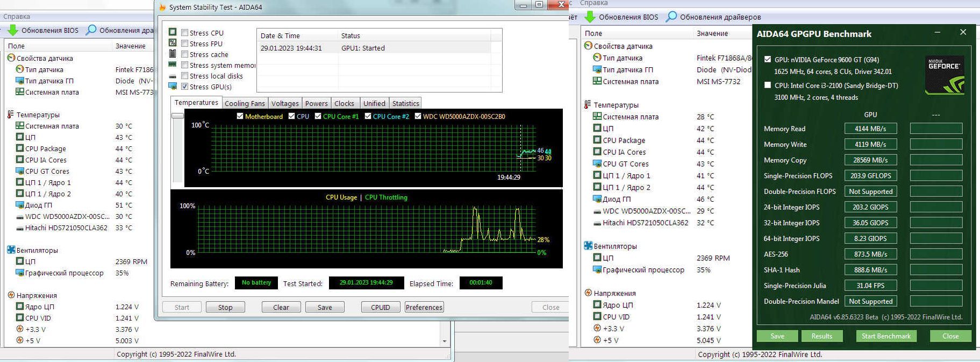
Task: Open Clocks tab
Action: click(344, 103)
